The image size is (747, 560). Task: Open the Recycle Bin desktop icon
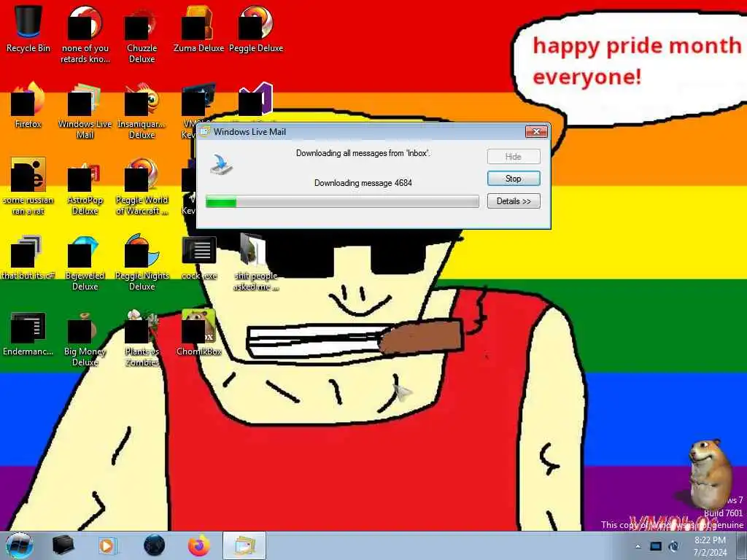[28, 28]
